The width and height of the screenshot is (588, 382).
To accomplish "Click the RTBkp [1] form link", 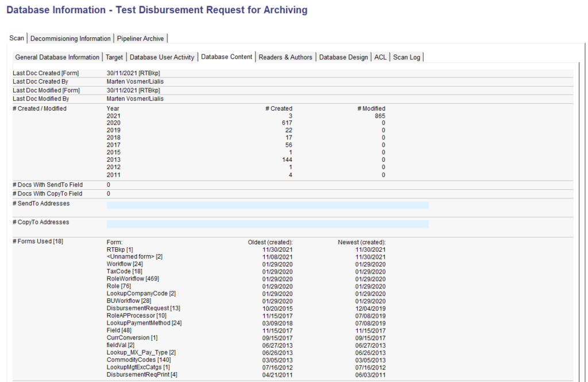I will point(117,249).
